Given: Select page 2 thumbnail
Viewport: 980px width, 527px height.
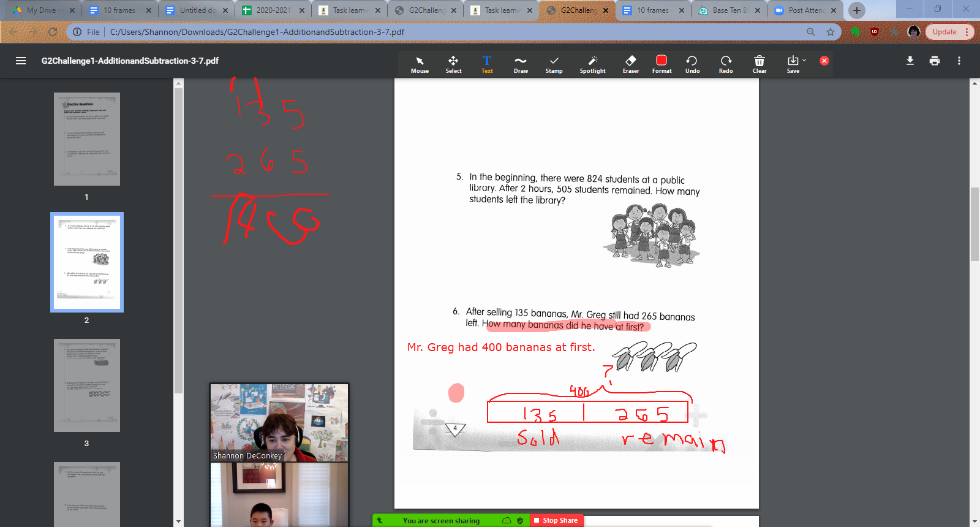Looking at the screenshot, I should [87, 262].
